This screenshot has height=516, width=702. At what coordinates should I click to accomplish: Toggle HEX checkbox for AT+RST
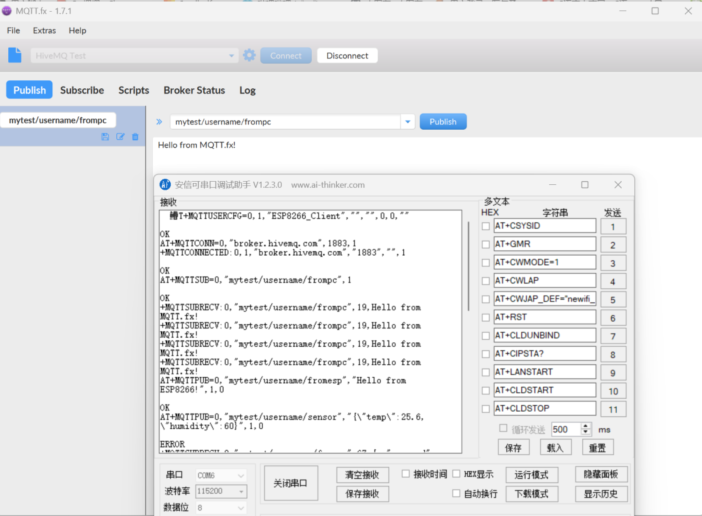(486, 318)
